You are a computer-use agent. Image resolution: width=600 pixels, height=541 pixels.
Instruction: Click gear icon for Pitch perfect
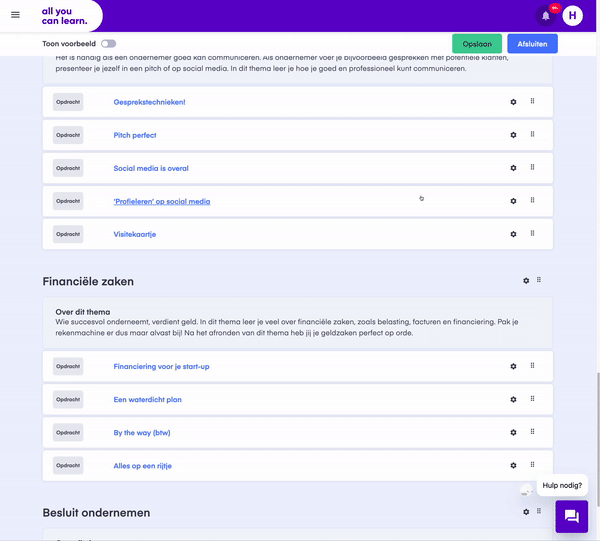click(514, 135)
